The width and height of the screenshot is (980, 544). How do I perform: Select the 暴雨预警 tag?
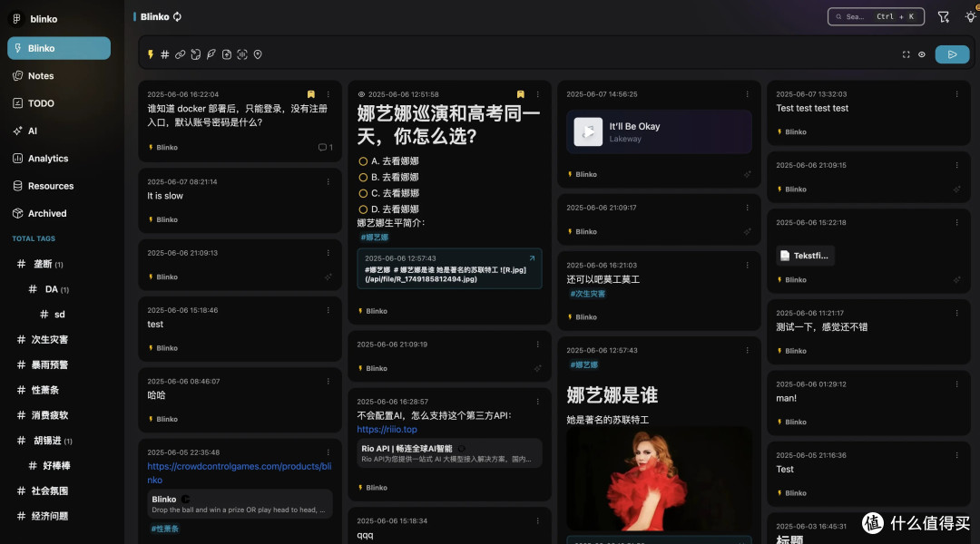click(x=49, y=364)
